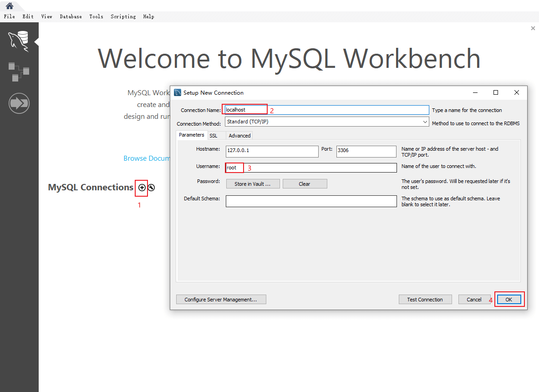This screenshot has height=392, width=539.
Task: Maximize the Setup New Connection dialog
Action: tap(496, 92)
